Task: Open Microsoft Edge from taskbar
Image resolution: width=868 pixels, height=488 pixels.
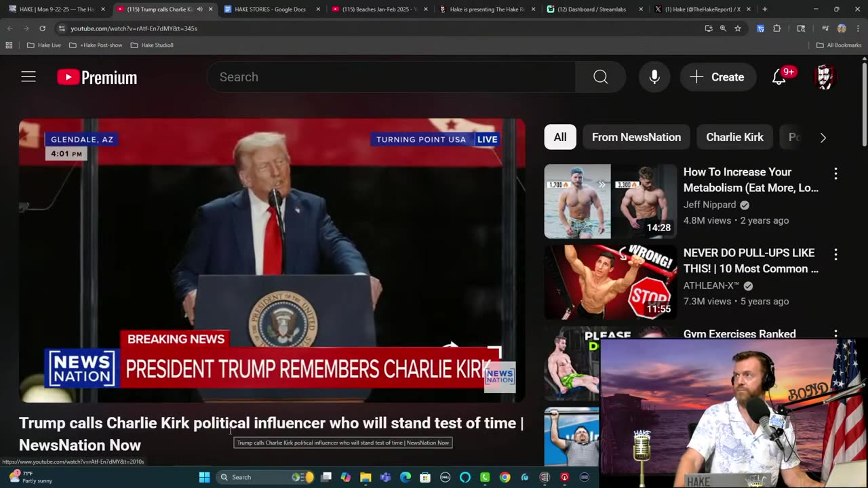Action: click(406, 477)
